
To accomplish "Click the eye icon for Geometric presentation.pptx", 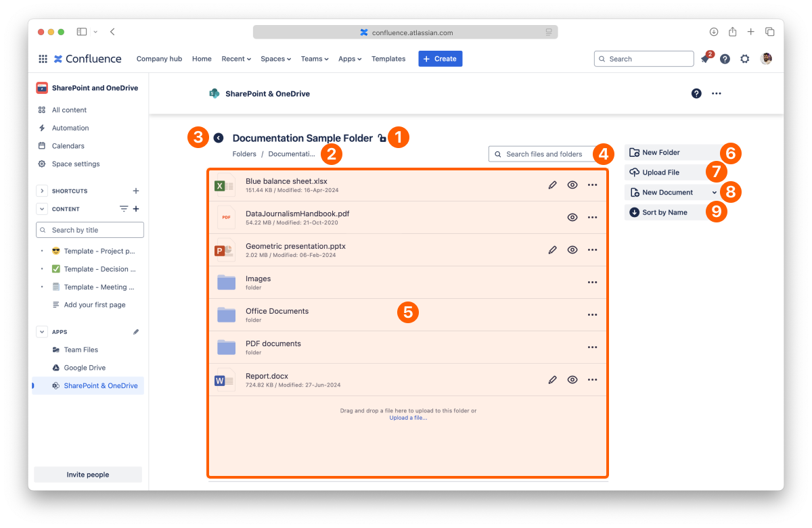I will (x=572, y=250).
